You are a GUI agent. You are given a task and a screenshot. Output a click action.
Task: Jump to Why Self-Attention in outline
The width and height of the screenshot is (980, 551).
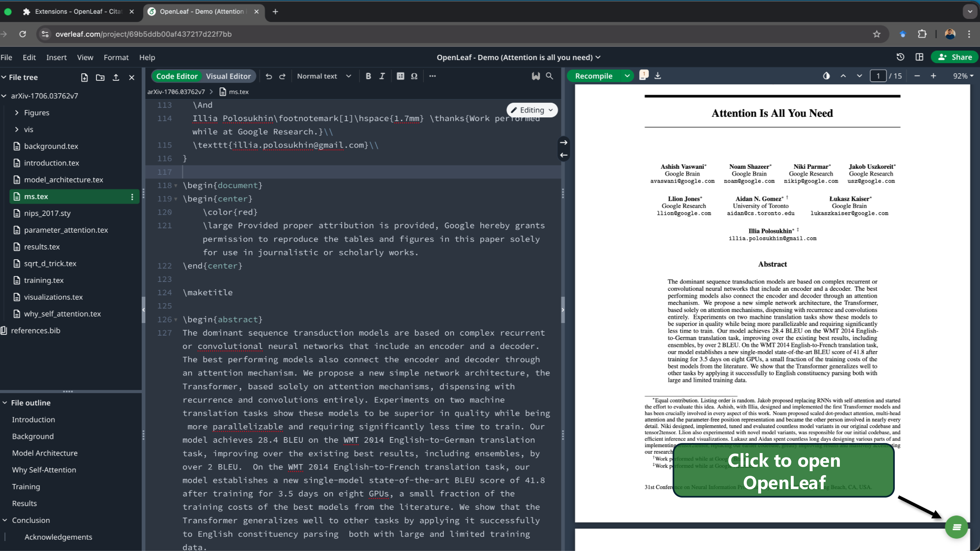tap(44, 470)
